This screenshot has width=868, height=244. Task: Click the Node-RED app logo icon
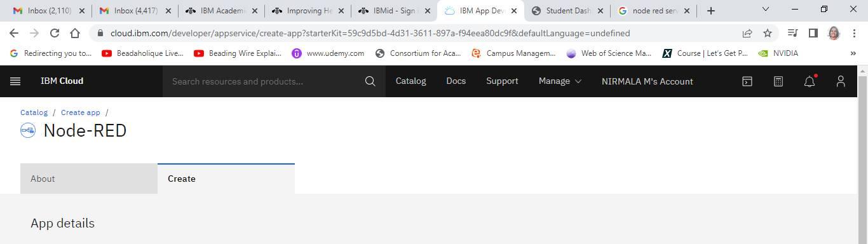click(28, 131)
